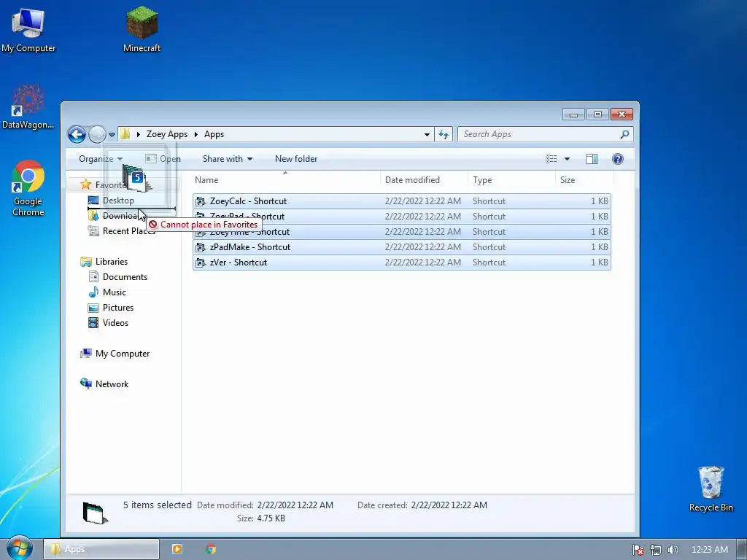Open Action Center flag tray icon

point(638,550)
